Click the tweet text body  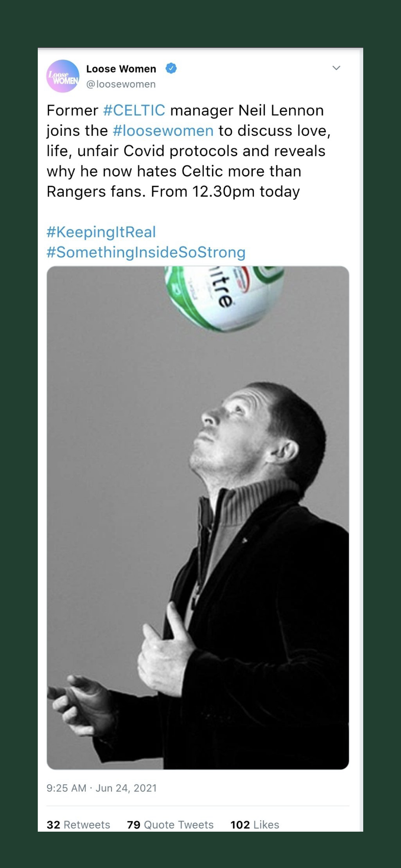(189, 151)
